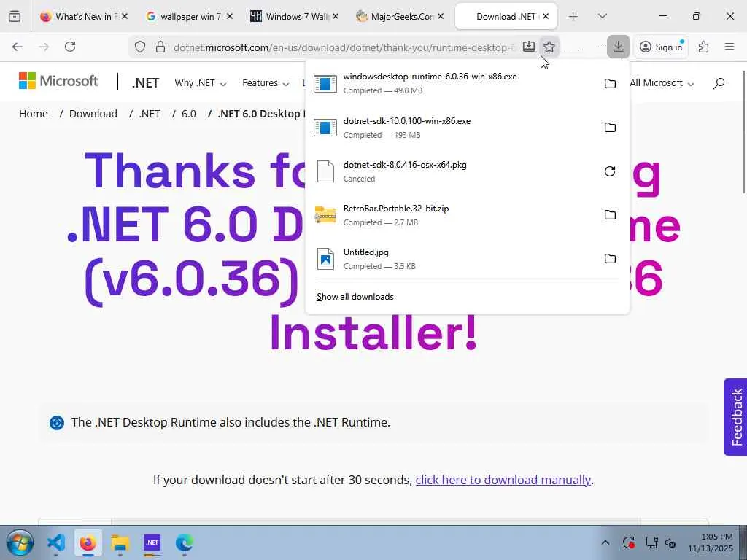Open the network tray icon
This screenshot has height=560, width=747.
651,542
